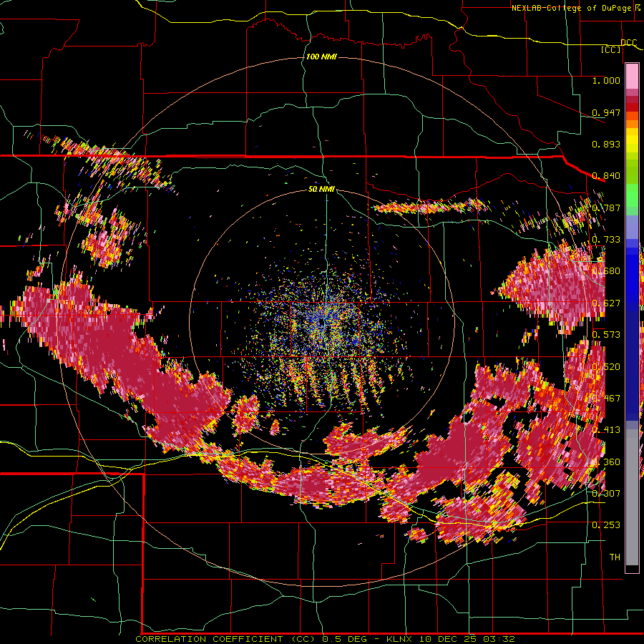This screenshot has height=644, width=644.
Task: Click the 0.840 legend value
Action: 606,176
